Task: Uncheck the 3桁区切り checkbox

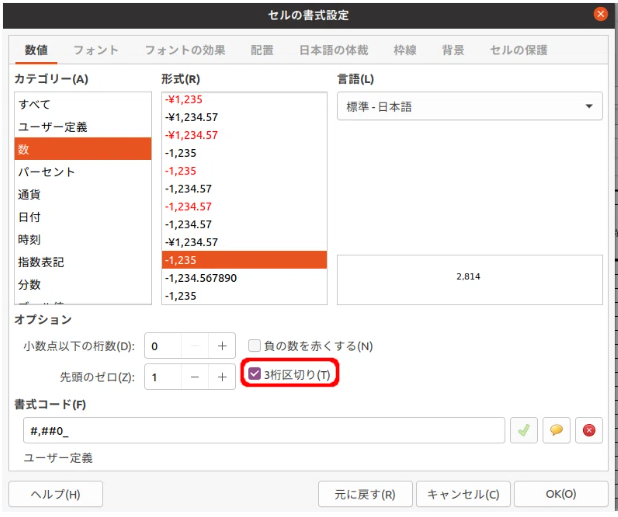Action: [254, 375]
